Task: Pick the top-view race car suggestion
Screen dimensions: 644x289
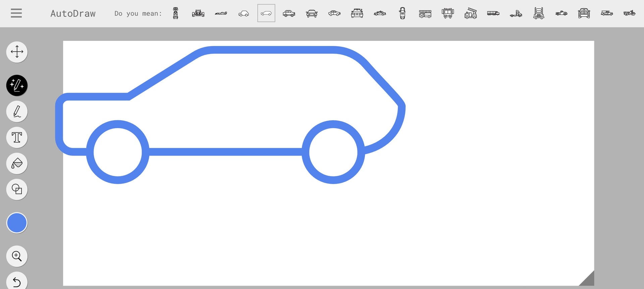Action: 175,13
